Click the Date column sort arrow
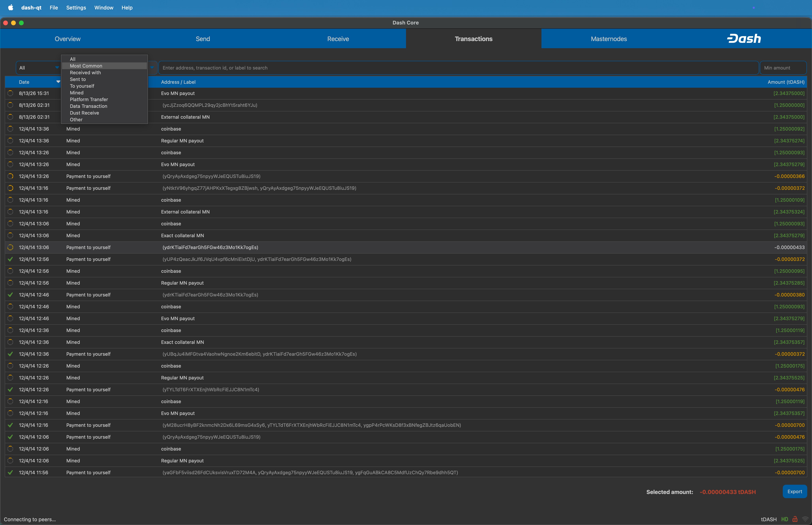This screenshot has width=812, height=525. point(58,82)
